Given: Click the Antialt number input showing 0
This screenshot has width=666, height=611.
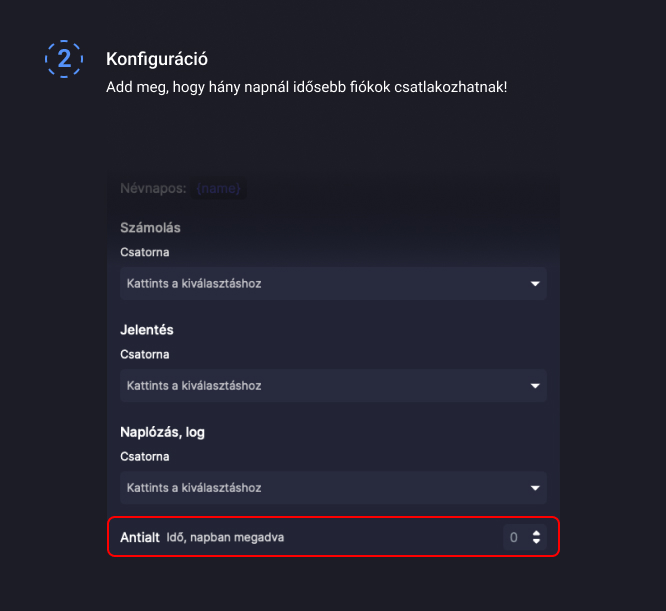Looking at the screenshot, I should (x=514, y=538).
